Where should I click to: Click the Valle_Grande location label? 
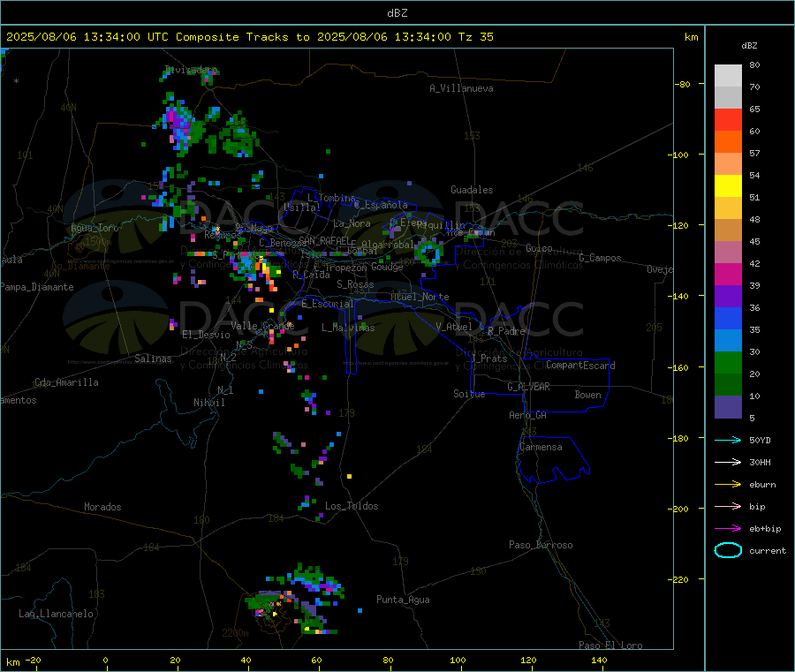coord(262,325)
